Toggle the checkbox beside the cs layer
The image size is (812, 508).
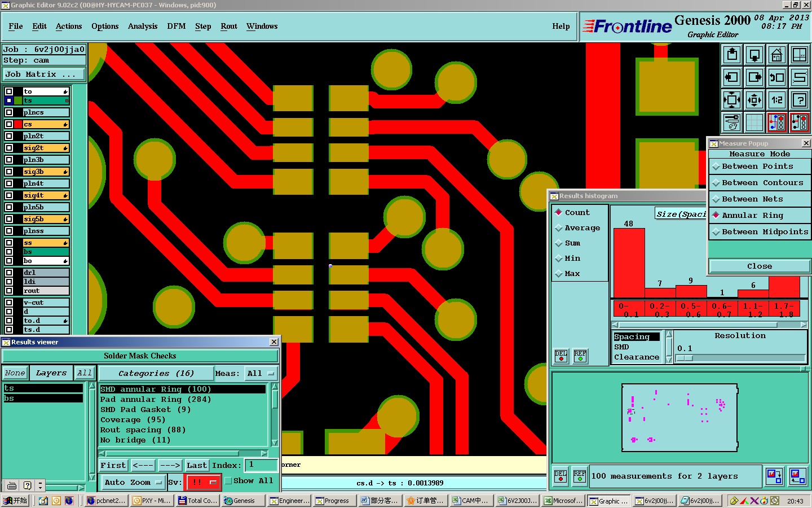pos(9,124)
